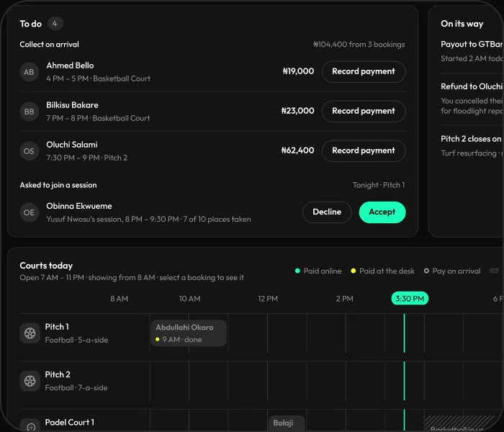Click the 'Football · 5-a-side' subtitle
504x432 pixels.
[x=76, y=340]
